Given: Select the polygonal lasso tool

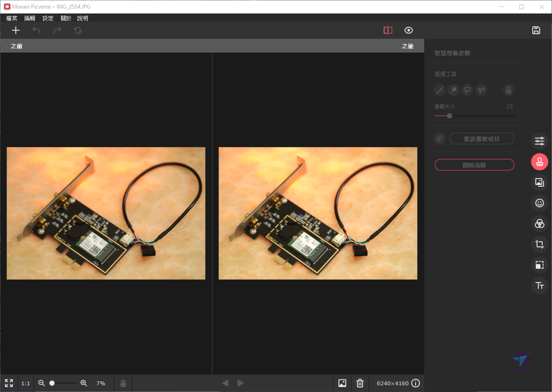Looking at the screenshot, I should tap(481, 90).
